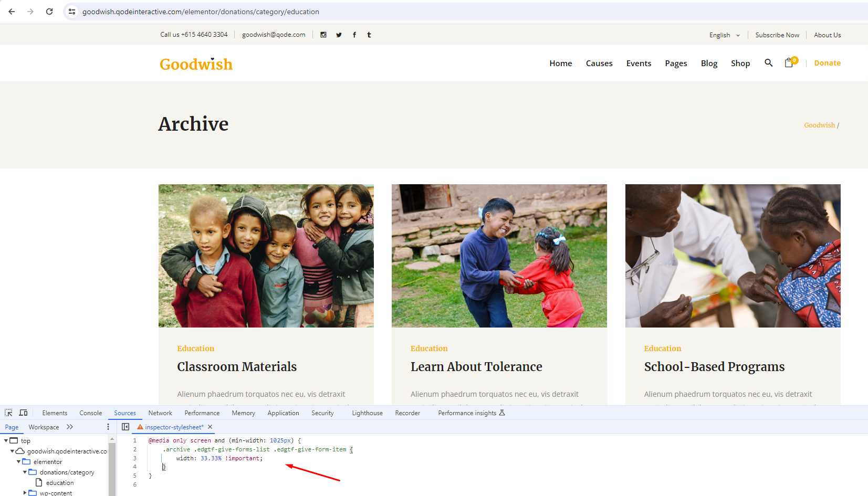Switch to Recorder tab
This screenshot has width=868, height=496.
(x=407, y=413)
